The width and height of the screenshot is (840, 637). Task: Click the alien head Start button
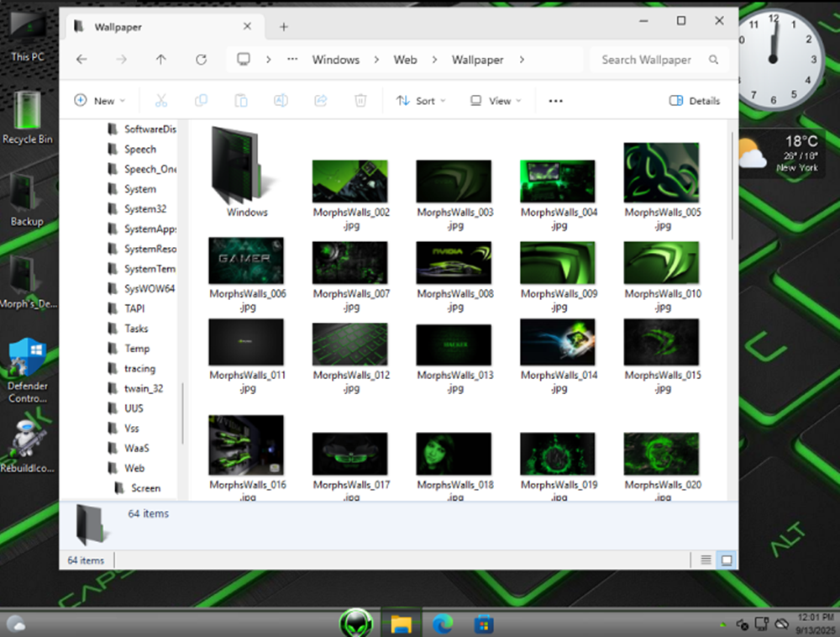(x=355, y=624)
